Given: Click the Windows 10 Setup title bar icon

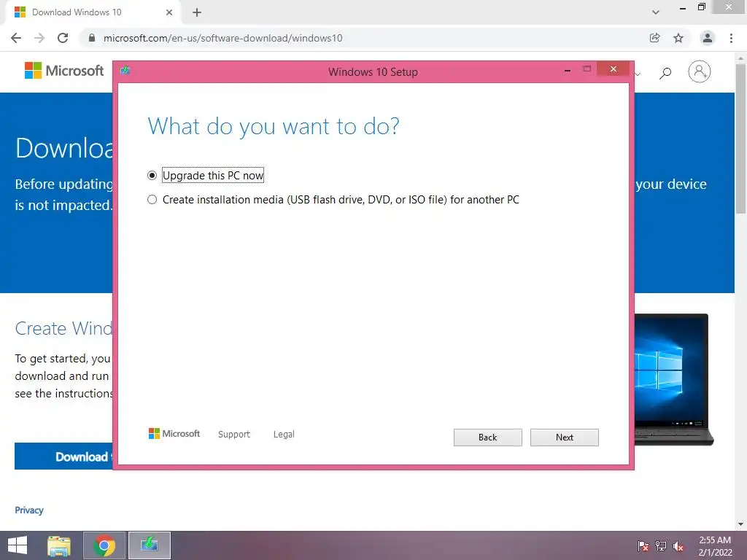Looking at the screenshot, I should coord(125,71).
